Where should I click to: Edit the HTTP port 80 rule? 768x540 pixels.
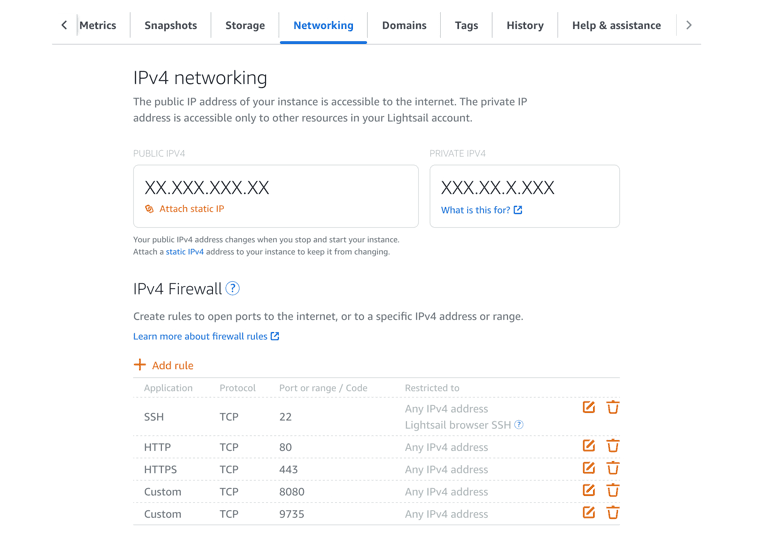click(588, 445)
